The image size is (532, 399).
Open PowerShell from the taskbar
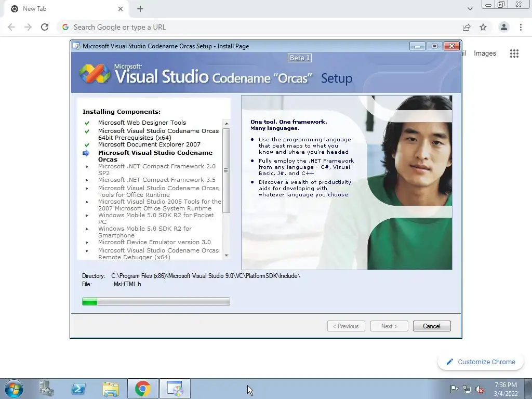click(78, 389)
